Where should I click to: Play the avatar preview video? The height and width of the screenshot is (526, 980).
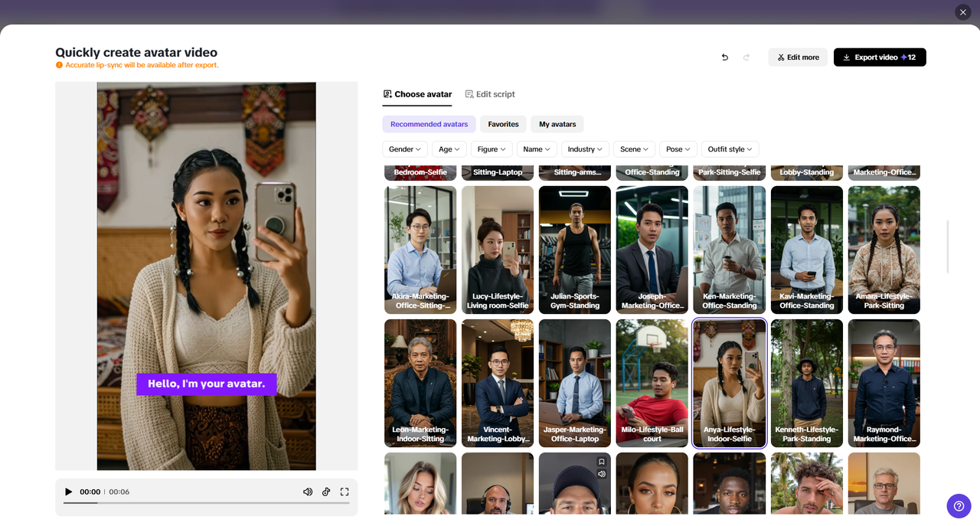coord(68,492)
